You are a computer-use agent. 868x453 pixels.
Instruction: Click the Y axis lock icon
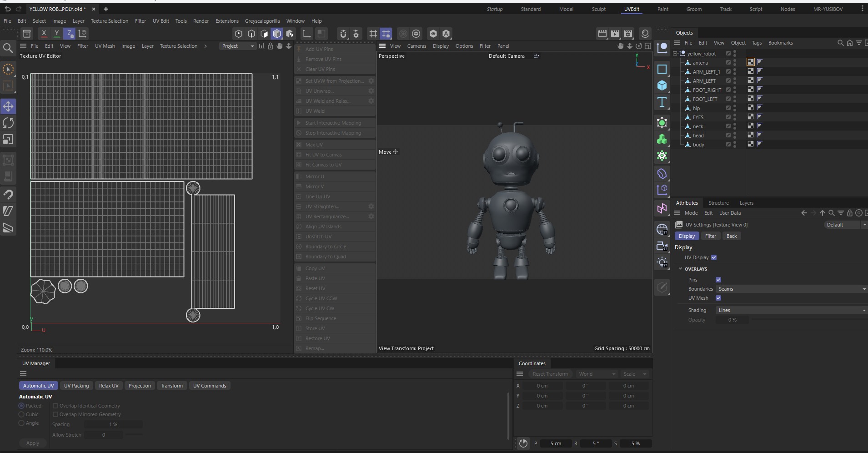tap(56, 33)
